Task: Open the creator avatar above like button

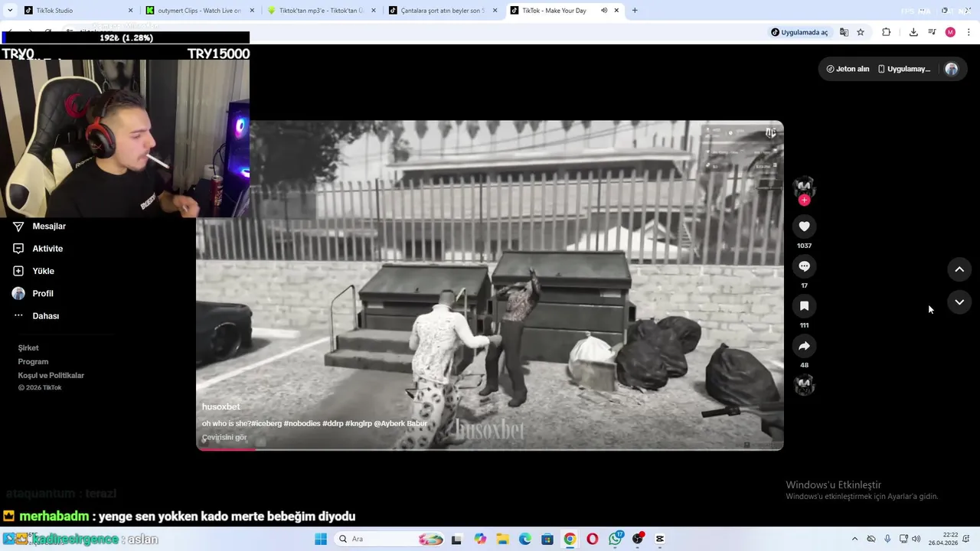Action: coord(804,186)
